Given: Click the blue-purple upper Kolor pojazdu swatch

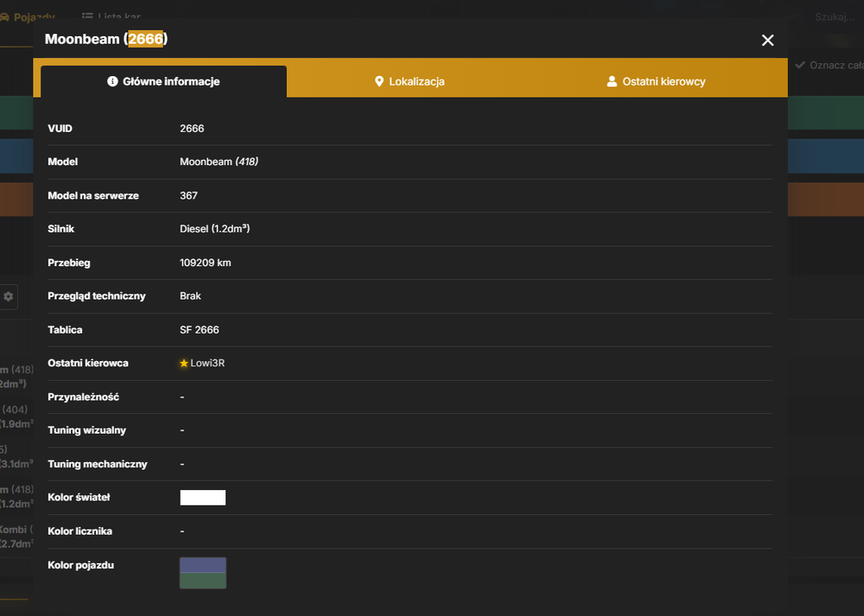Looking at the screenshot, I should 203,565.
